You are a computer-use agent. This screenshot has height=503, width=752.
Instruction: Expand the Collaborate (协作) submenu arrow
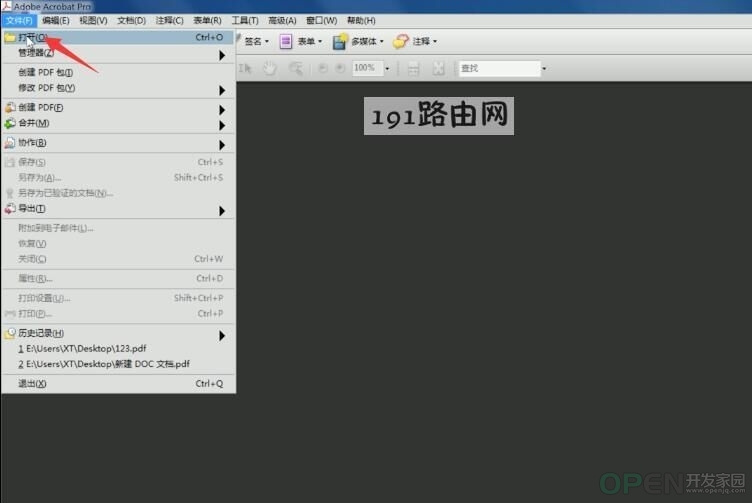(x=222, y=145)
